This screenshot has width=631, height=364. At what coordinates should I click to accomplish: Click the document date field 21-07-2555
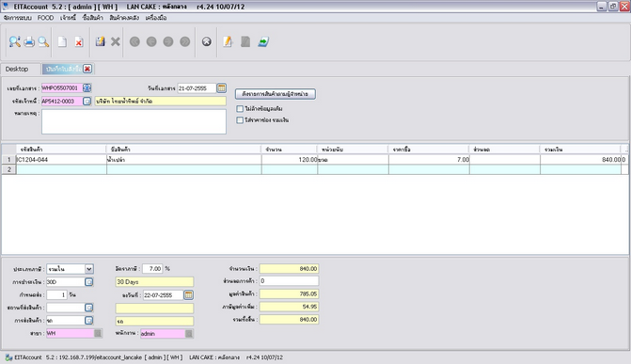197,87
